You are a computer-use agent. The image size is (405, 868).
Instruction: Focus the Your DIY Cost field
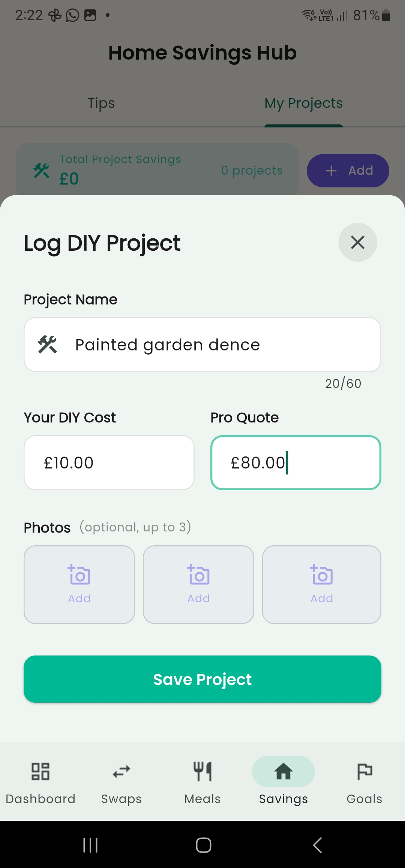pyautogui.click(x=109, y=462)
